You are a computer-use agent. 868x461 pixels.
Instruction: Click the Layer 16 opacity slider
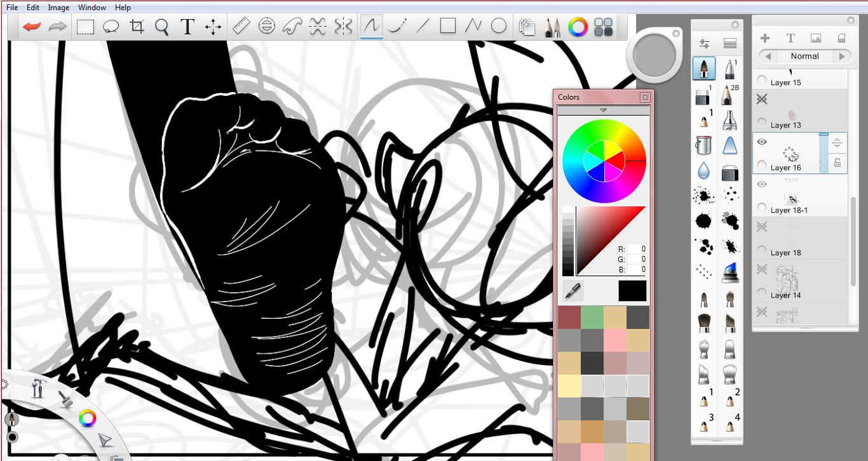824,152
